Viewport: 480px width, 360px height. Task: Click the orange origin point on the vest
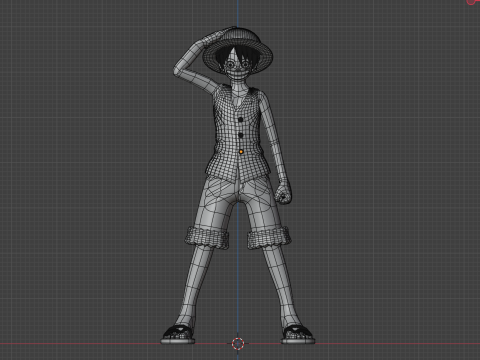241,152
